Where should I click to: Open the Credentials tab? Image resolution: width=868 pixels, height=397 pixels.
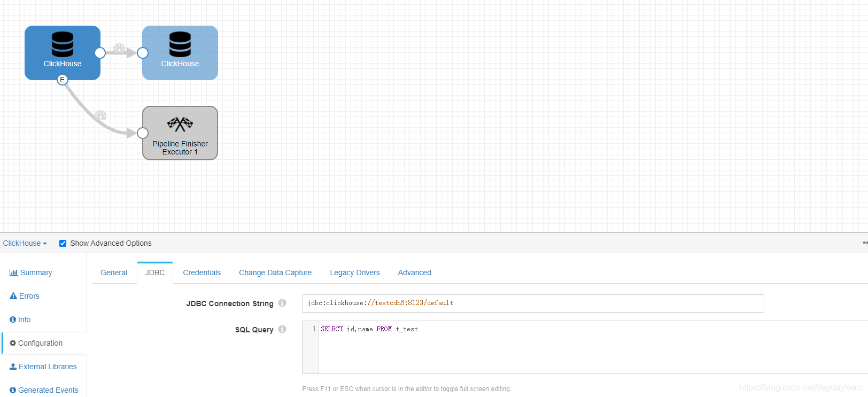coord(201,273)
